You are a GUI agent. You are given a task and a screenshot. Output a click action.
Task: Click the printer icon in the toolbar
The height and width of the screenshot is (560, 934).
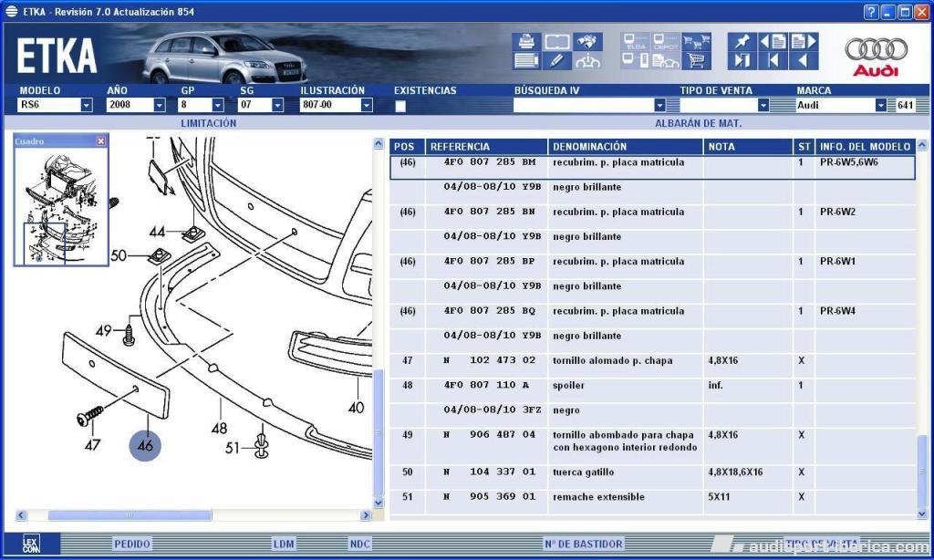point(526,42)
